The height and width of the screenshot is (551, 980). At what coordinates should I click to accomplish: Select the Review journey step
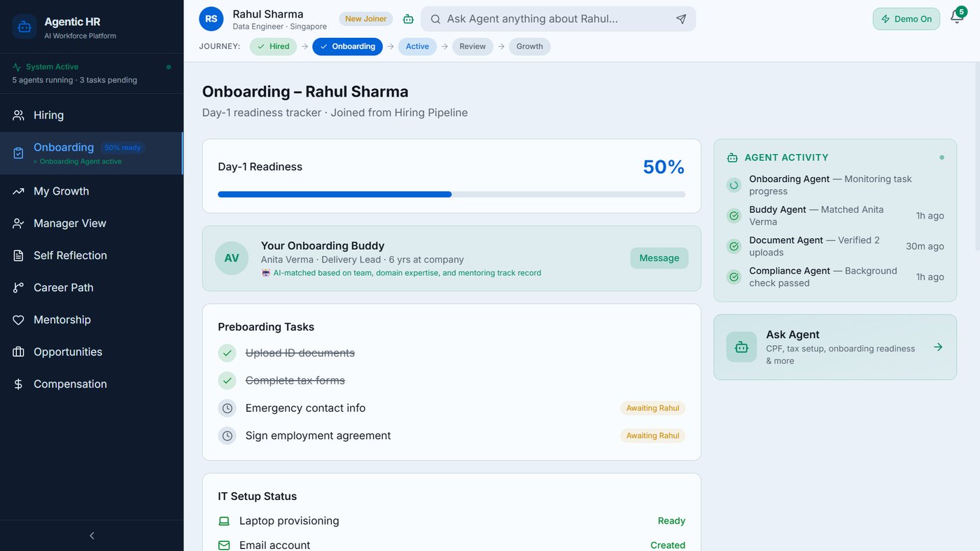tap(472, 47)
